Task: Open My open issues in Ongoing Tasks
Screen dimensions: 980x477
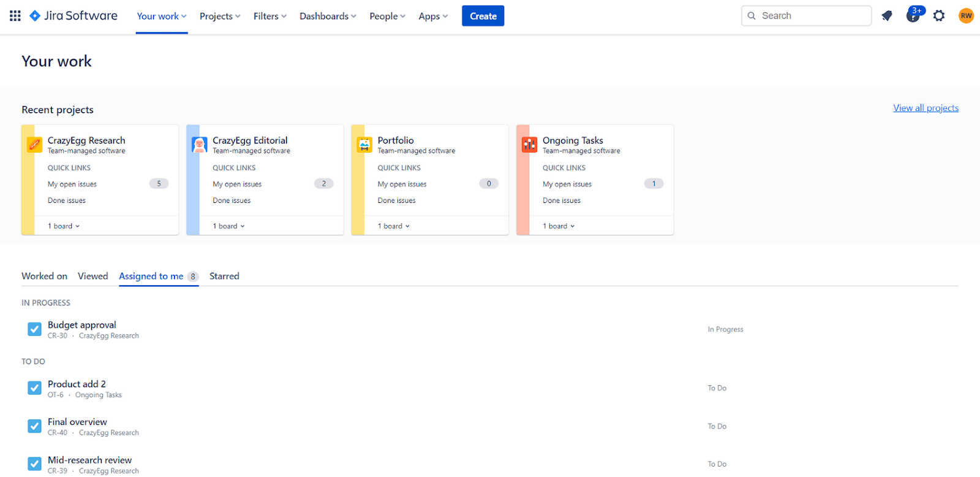Action: pos(567,184)
